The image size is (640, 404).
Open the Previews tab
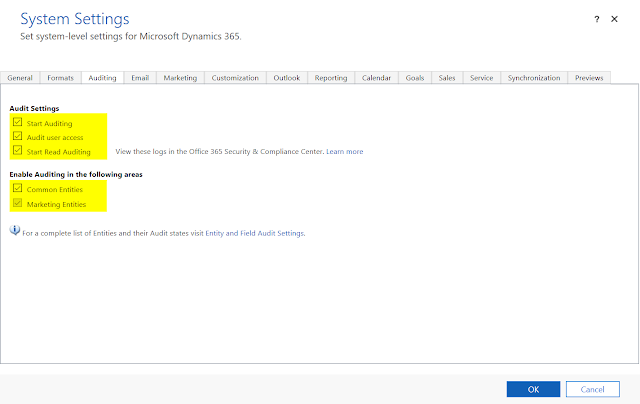[589, 78]
